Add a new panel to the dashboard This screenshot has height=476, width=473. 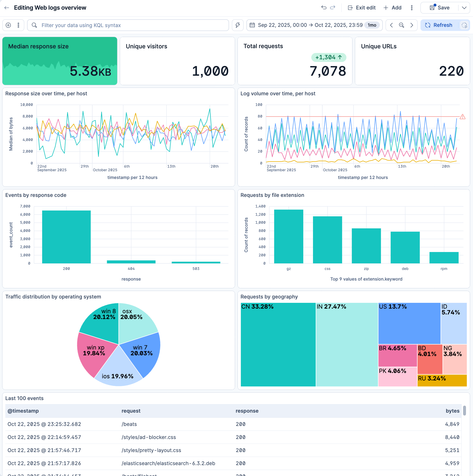[393, 8]
